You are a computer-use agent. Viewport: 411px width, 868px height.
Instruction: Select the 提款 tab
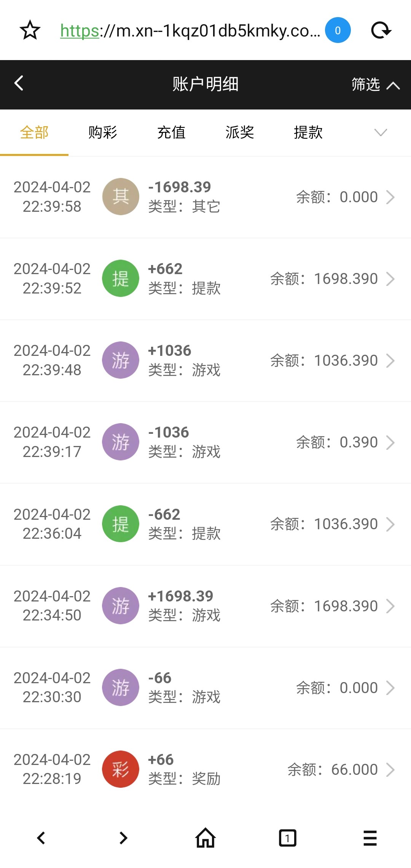[308, 132]
